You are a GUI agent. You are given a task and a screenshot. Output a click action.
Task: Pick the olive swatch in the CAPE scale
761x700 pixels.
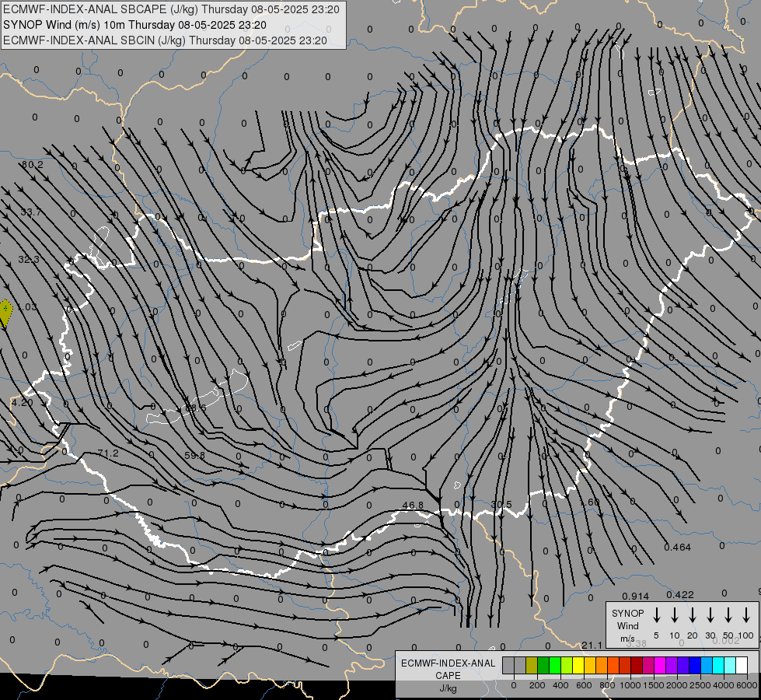click(x=532, y=665)
